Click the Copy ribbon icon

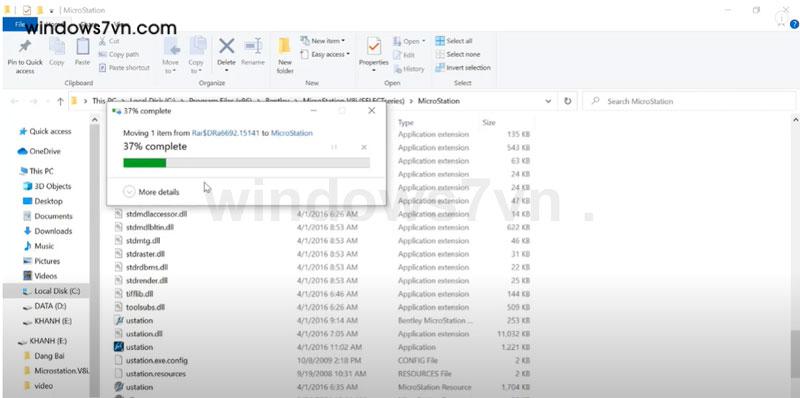click(x=57, y=47)
